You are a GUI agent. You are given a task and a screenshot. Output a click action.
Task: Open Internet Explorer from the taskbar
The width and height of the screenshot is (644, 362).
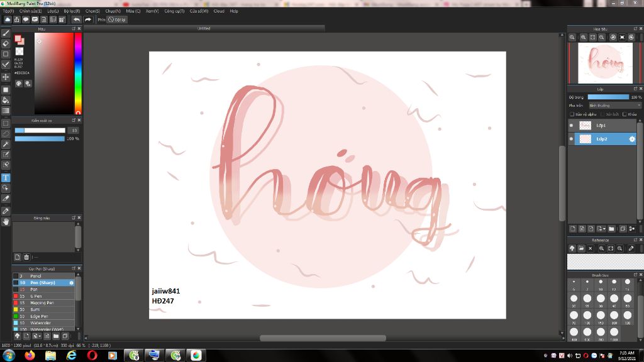[72, 355]
